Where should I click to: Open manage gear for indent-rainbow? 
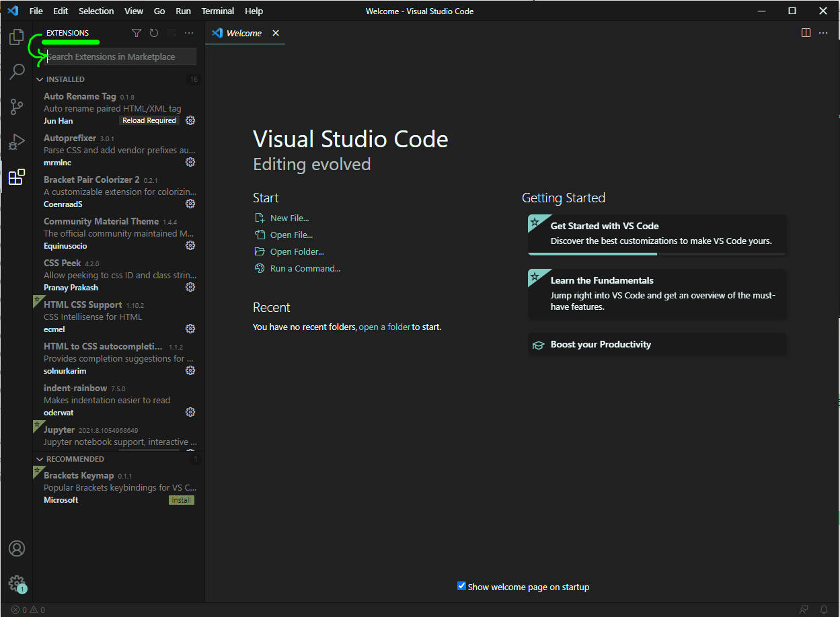[x=190, y=412]
